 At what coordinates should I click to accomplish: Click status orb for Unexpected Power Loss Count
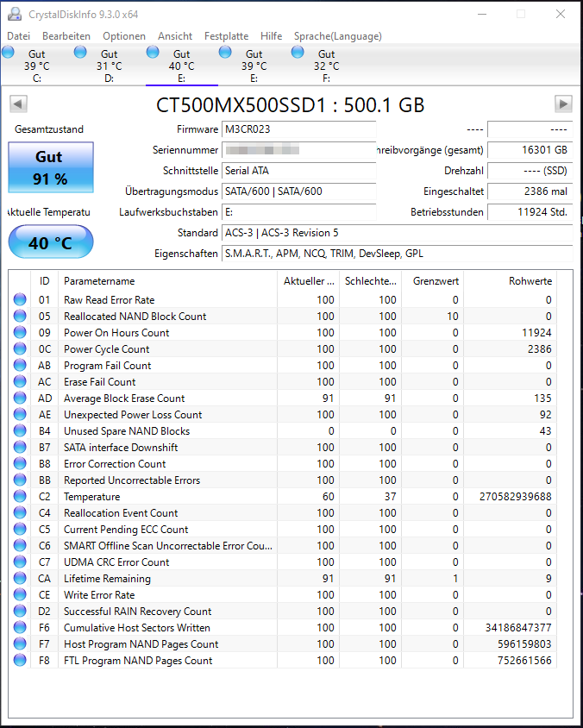[x=20, y=414]
